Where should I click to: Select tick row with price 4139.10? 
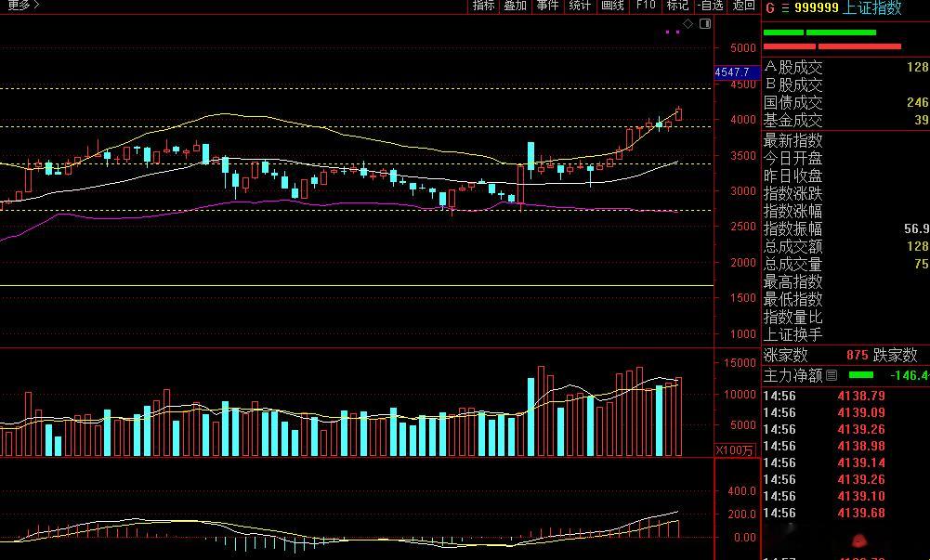[x=845, y=496]
